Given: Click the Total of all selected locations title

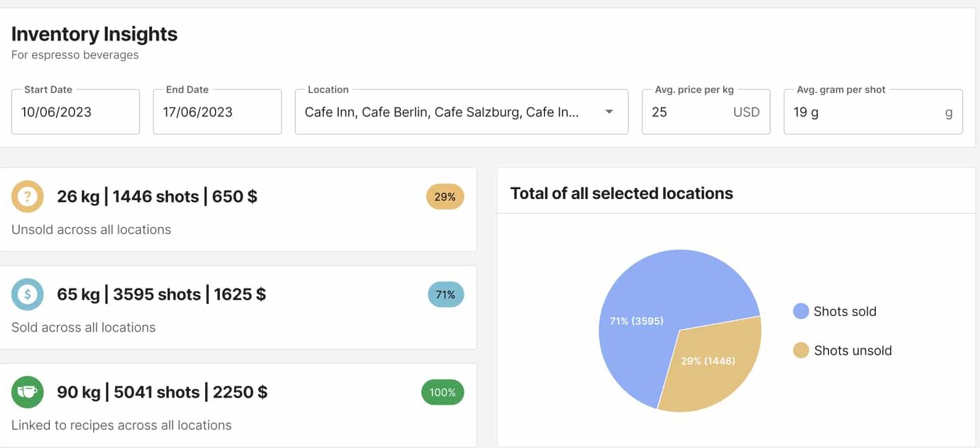Looking at the screenshot, I should coord(622,193).
